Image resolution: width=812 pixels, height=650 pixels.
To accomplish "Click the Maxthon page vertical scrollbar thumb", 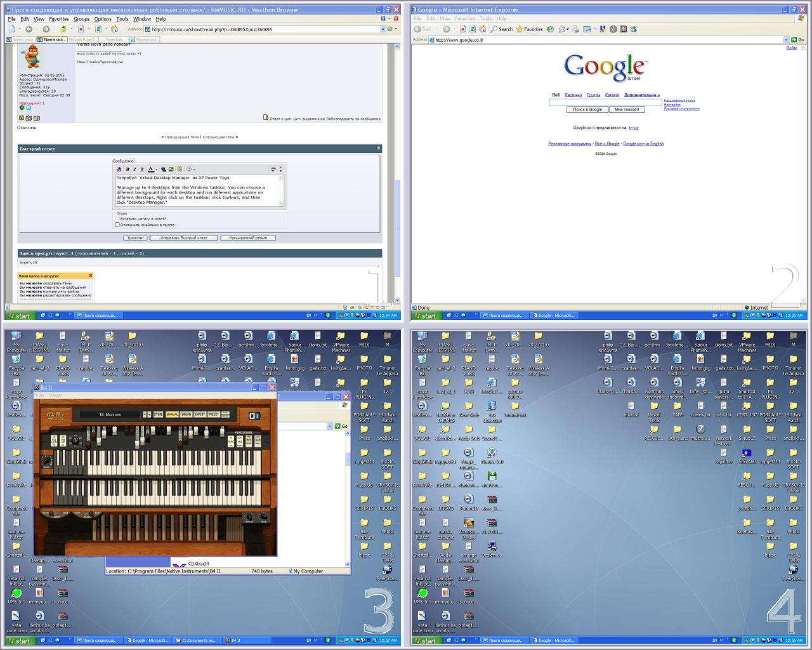I will [x=398, y=229].
